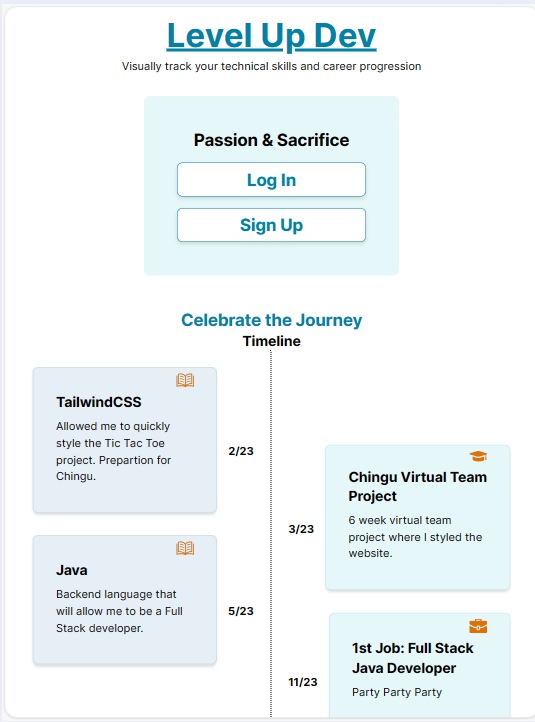
Task: Click the 1st Job: Full Stack Java Developer heading
Action: (413, 658)
